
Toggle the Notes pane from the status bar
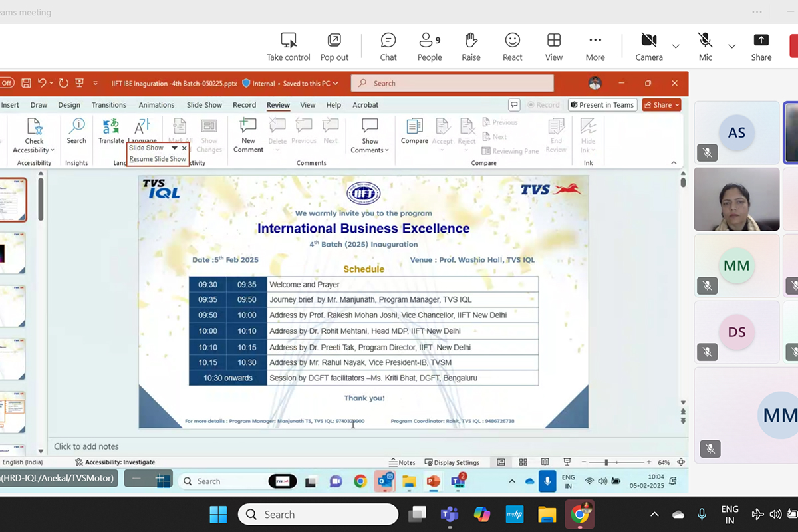click(402, 462)
